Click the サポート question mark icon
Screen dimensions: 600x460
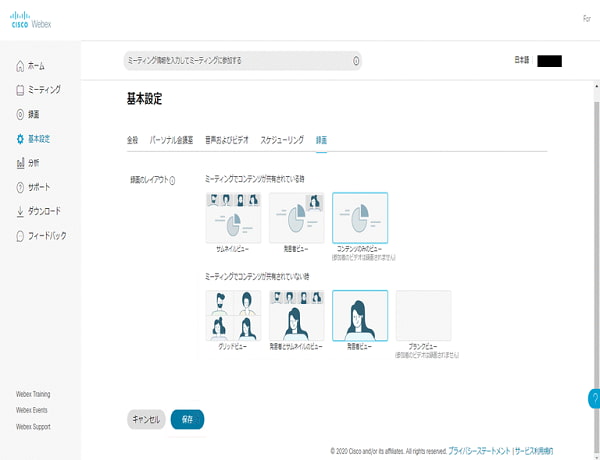(20, 188)
